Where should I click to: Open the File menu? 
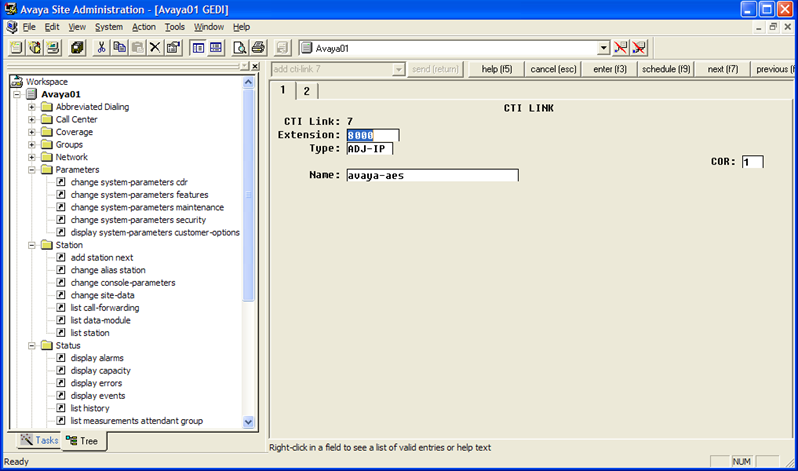tap(29, 27)
